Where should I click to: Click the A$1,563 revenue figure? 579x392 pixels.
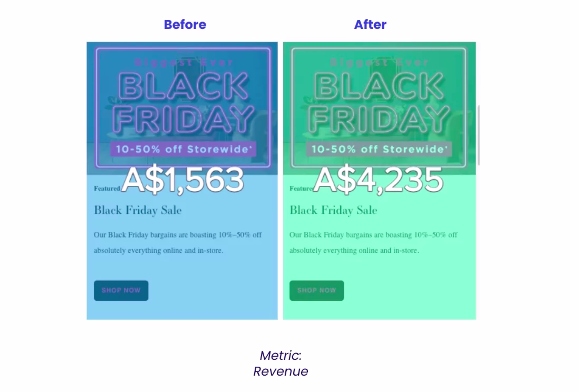pos(183,179)
